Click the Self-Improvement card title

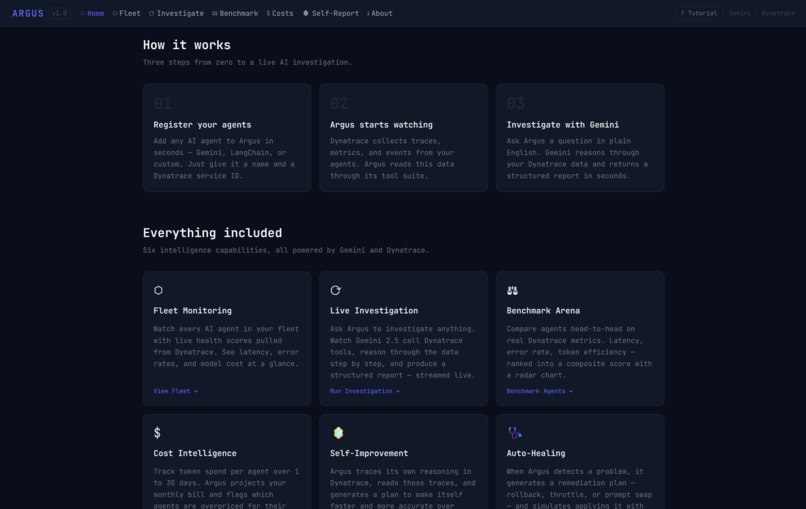click(369, 453)
